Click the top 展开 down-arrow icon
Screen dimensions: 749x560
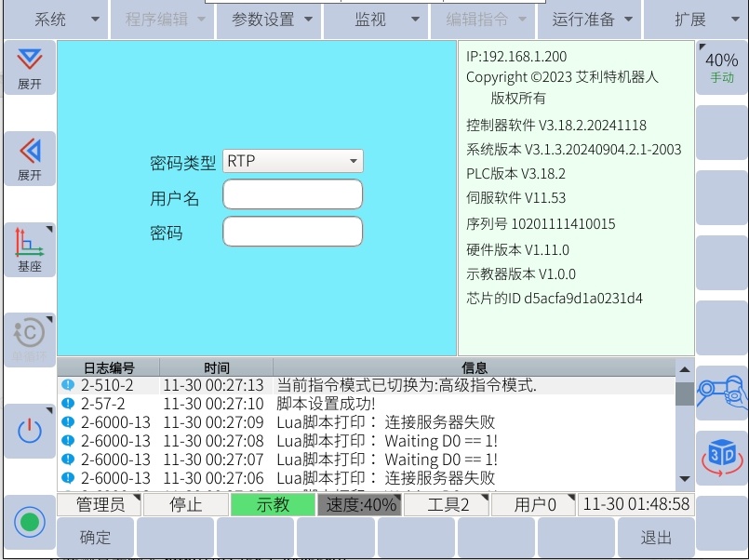(30, 68)
